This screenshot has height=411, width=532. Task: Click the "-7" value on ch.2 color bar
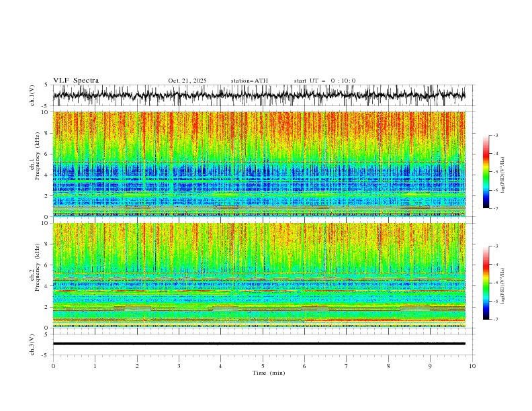point(496,320)
